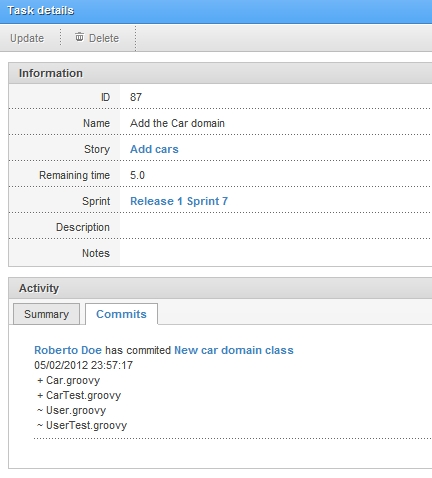432x478 pixels.
Task: Click the task name Add the Car domain
Action: tap(177, 123)
